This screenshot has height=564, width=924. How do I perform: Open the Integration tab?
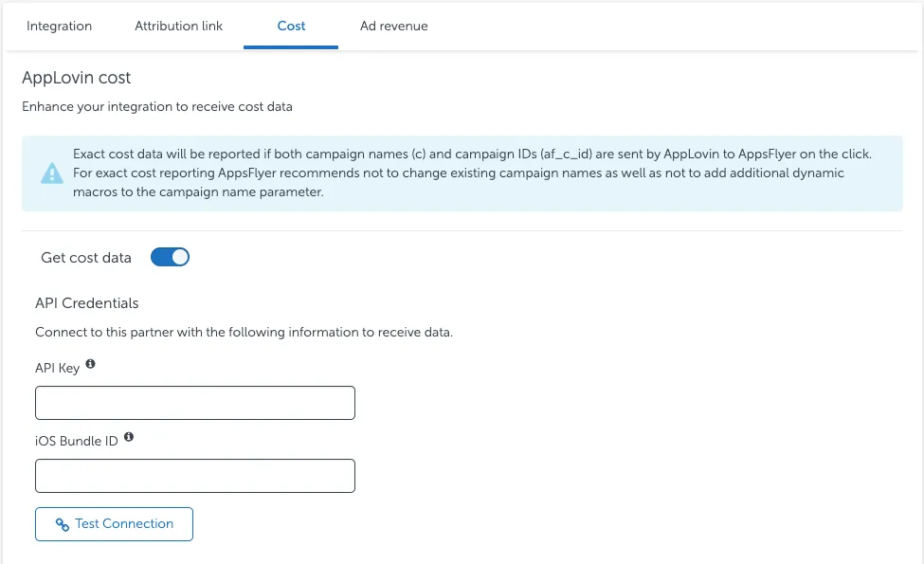[59, 26]
